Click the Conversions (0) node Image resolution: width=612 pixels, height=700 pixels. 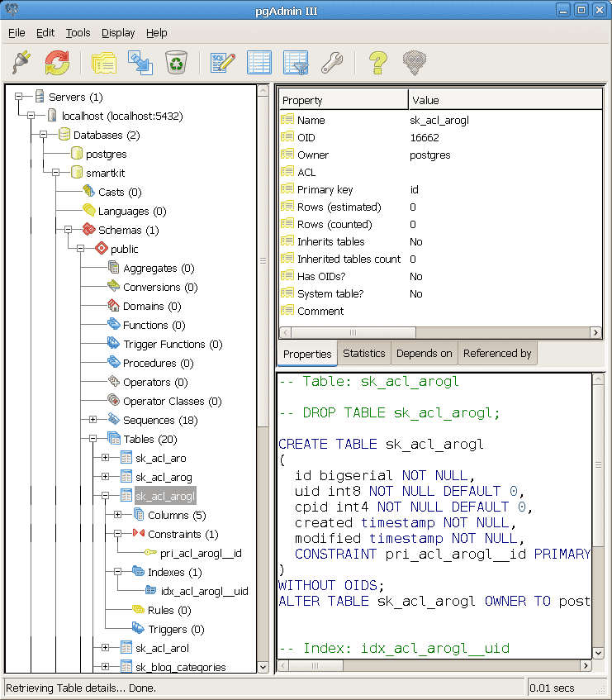point(160,287)
